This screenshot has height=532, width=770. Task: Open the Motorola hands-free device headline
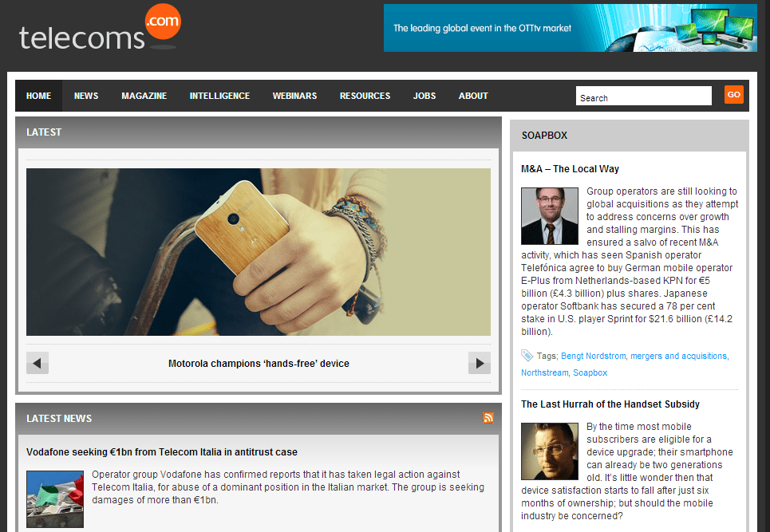[259, 364]
